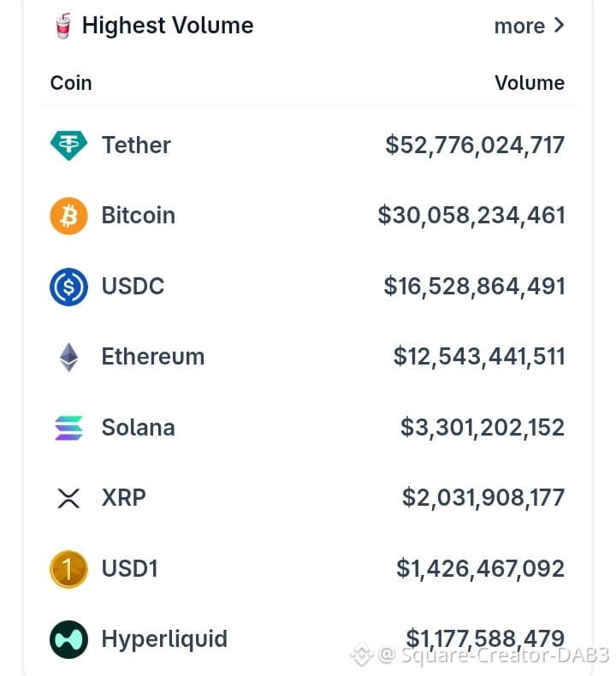Select the Hyperliquid row name
This screenshot has height=676, width=616.
point(164,639)
